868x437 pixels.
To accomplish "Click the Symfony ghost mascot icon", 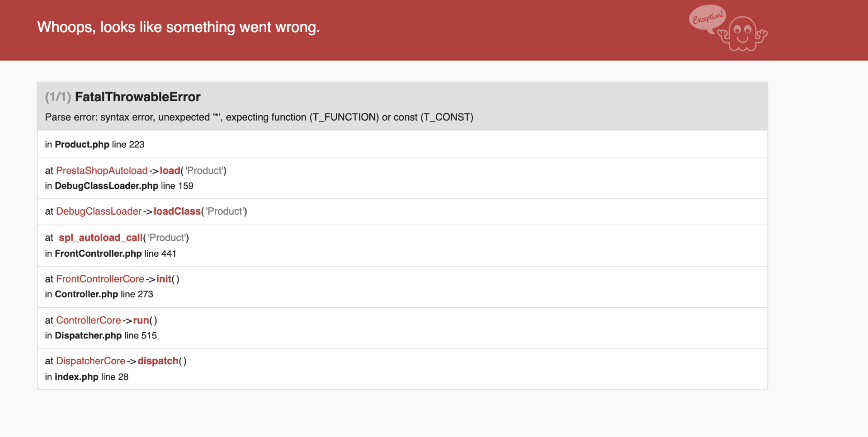I will tap(743, 33).
